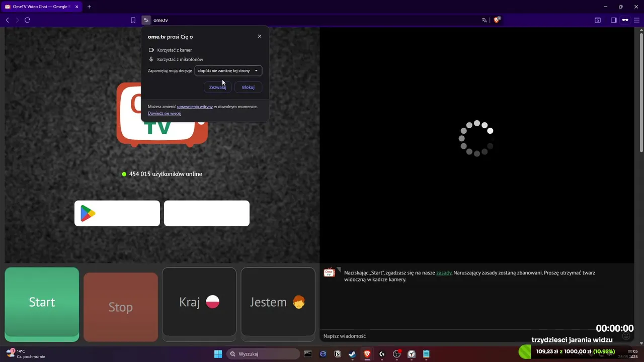
Task: Open the site settings icon in the address bar
Action: 146,20
